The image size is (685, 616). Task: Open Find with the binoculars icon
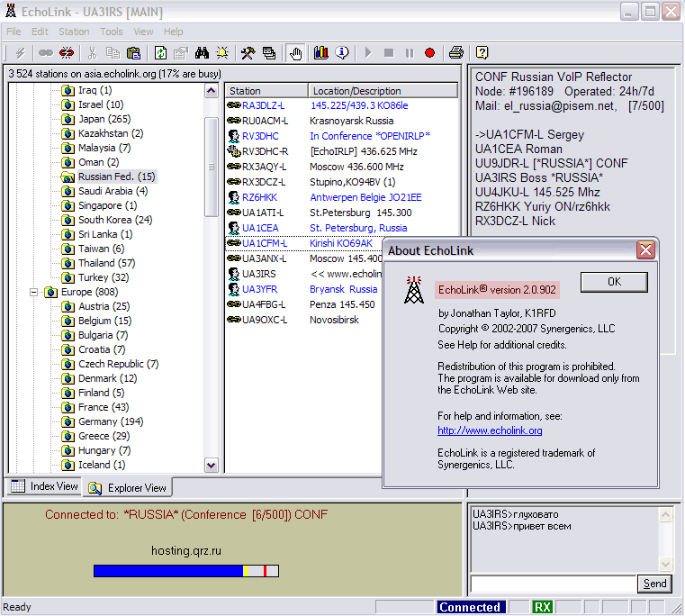coord(202,53)
